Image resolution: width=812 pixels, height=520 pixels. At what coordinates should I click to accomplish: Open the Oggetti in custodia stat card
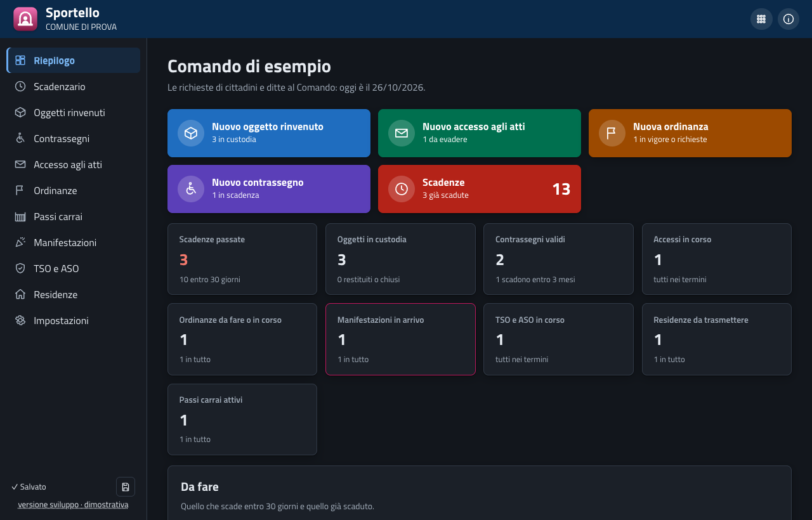point(400,259)
